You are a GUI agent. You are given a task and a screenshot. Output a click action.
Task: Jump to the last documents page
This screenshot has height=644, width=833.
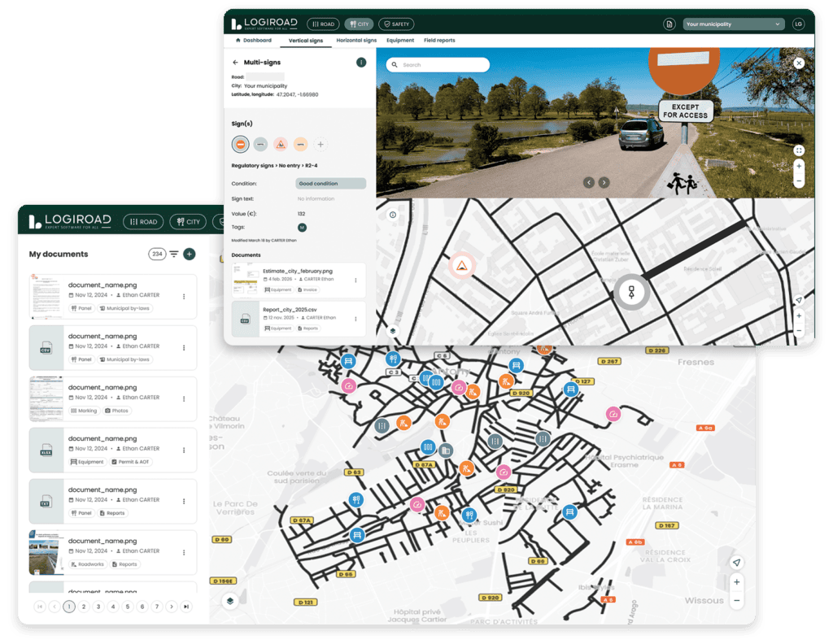point(186,607)
